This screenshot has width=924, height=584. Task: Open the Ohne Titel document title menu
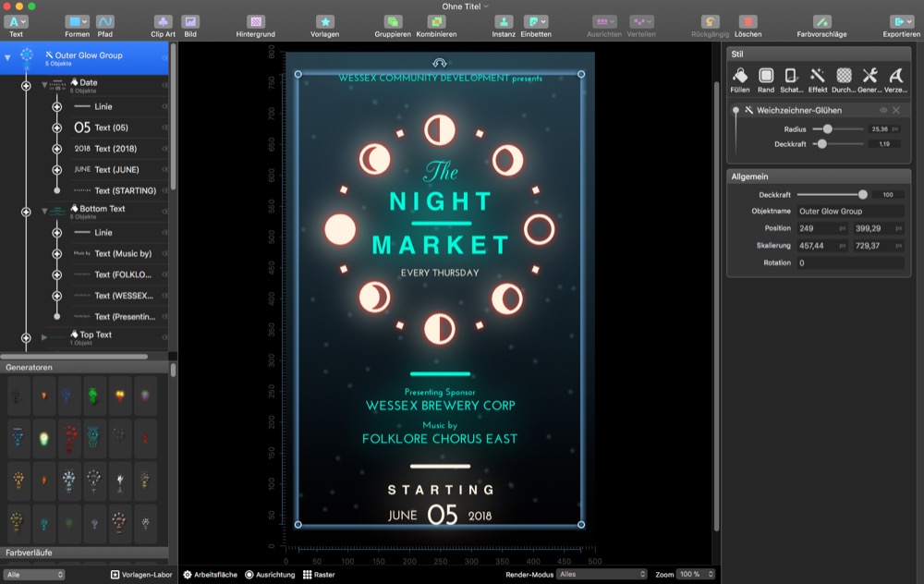(x=465, y=6)
